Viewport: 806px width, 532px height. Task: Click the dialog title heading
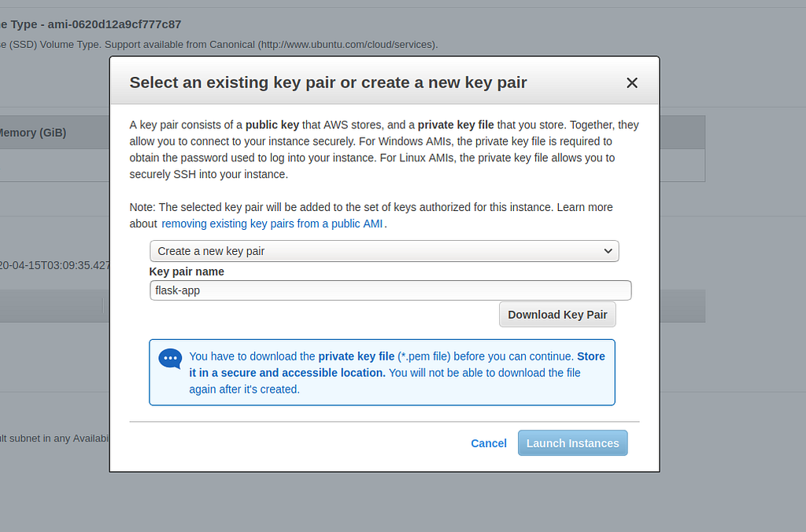[328, 83]
